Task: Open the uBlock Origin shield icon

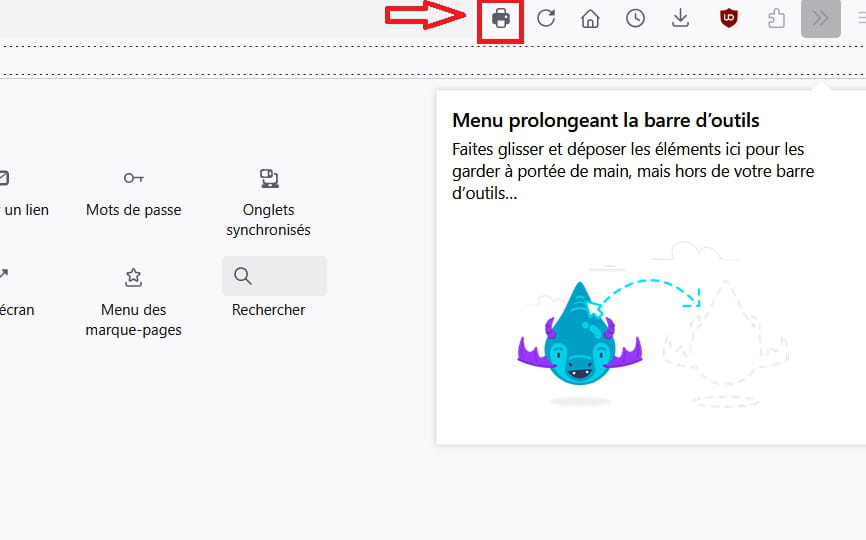Action: point(729,19)
